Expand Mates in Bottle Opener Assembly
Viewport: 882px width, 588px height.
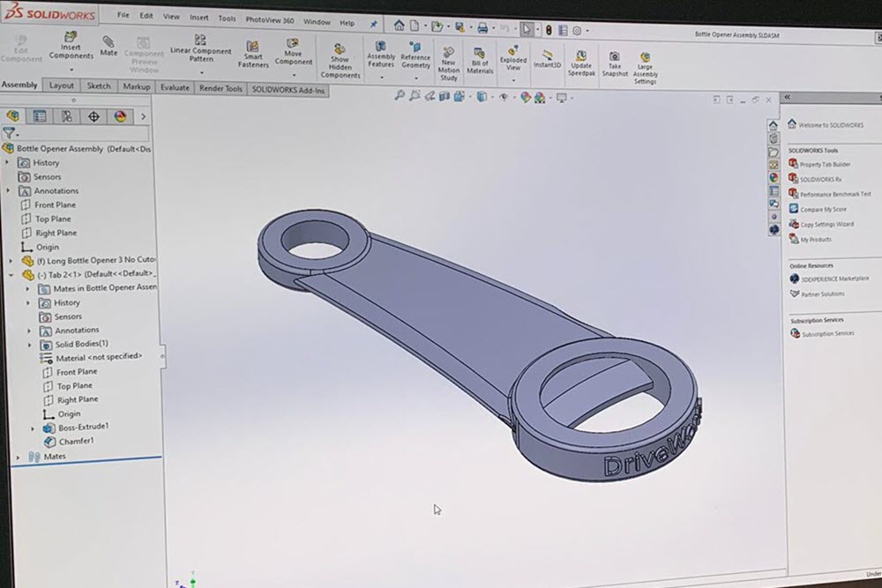click(x=27, y=288)
